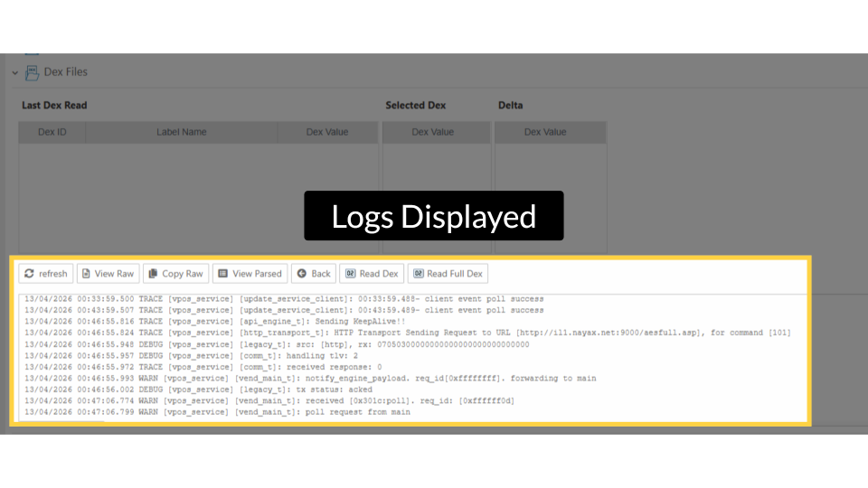Click the refresh icon in the log toolbar
Viewport: 868px width, 488px height.
[x=29, y=274]
